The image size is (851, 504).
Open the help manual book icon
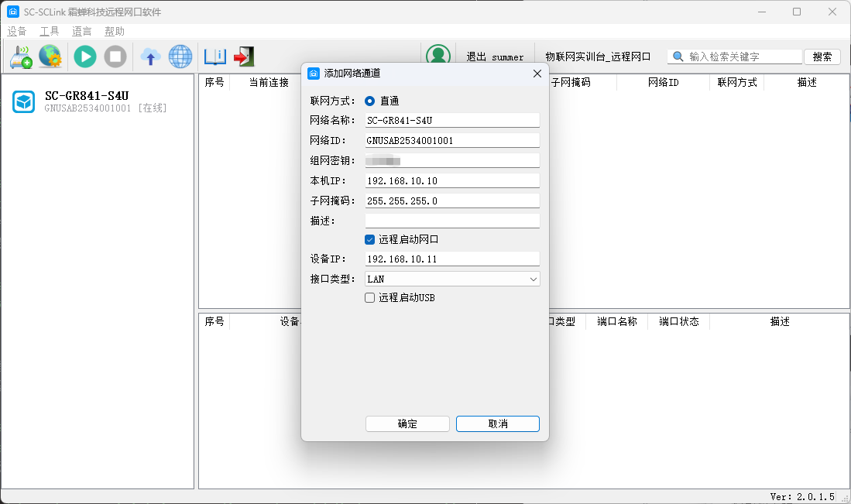click(214, 57)
